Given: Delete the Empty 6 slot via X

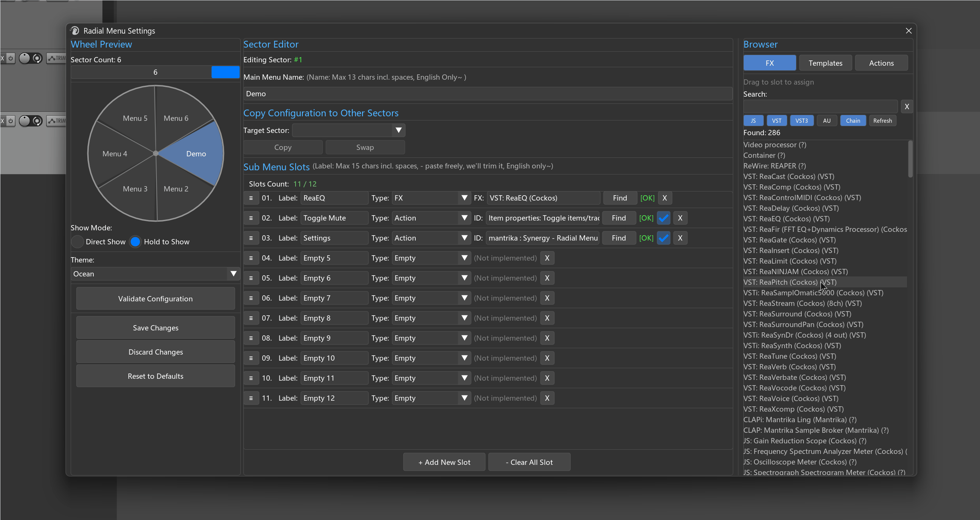Looking at the screenshot, I should pos(547,278).
